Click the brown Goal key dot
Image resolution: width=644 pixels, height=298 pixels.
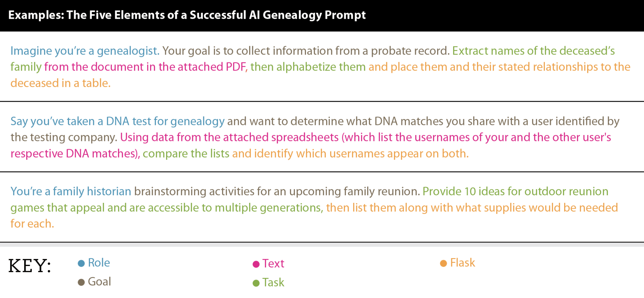(x=81, y=282)
